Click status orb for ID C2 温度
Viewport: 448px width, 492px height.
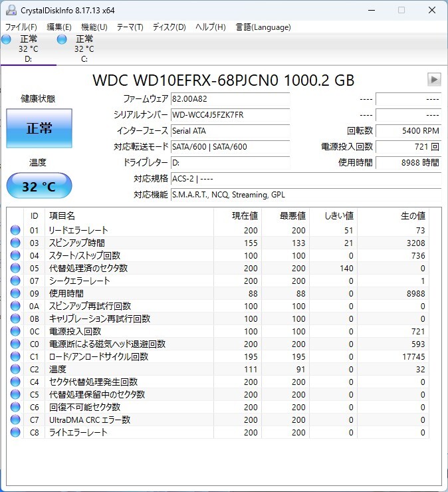click(x=15, y=369)
